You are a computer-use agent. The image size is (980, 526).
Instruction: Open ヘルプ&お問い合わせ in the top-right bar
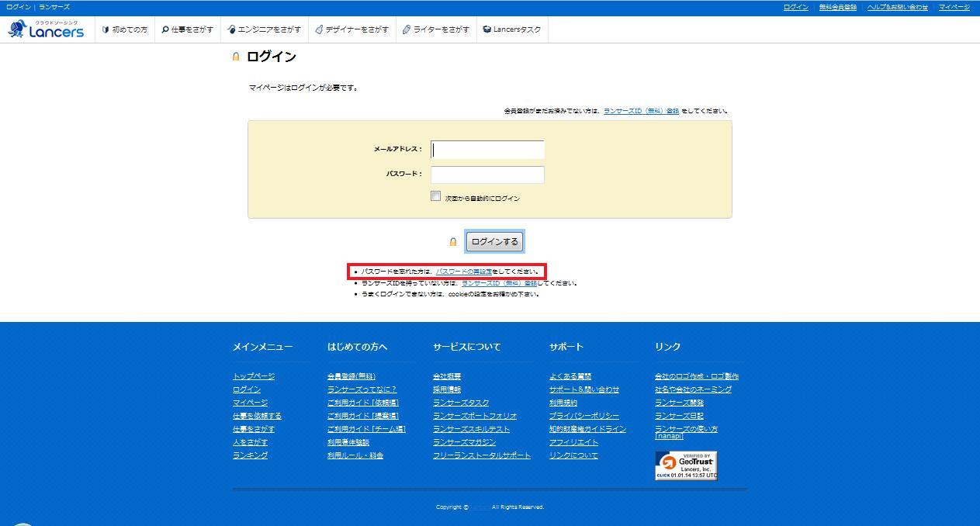click(x=897, y=7)
